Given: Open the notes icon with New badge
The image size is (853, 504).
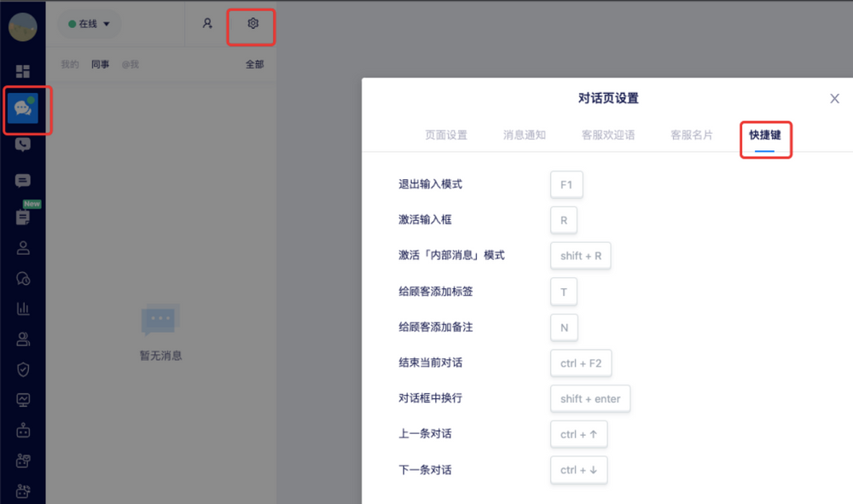Looking at the screenshot, I should (23, 217).
